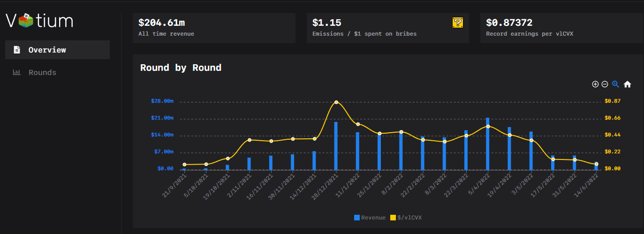
Task: Toggle the Revenue series in legend
Action: [370, 218]
